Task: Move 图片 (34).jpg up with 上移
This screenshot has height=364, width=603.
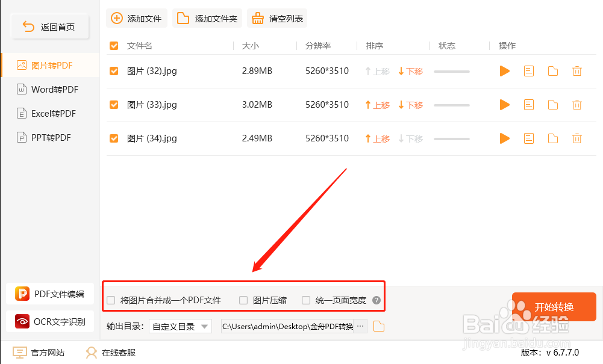Action: point(377,139)
